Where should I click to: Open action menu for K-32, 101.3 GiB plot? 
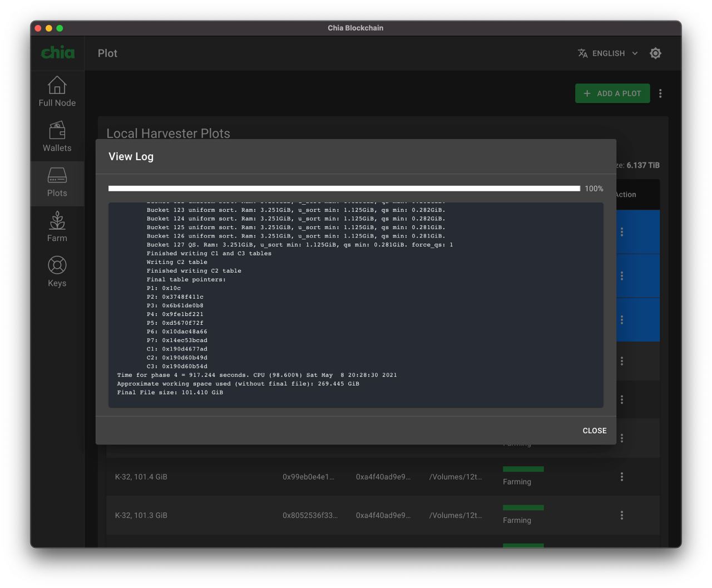622,515
